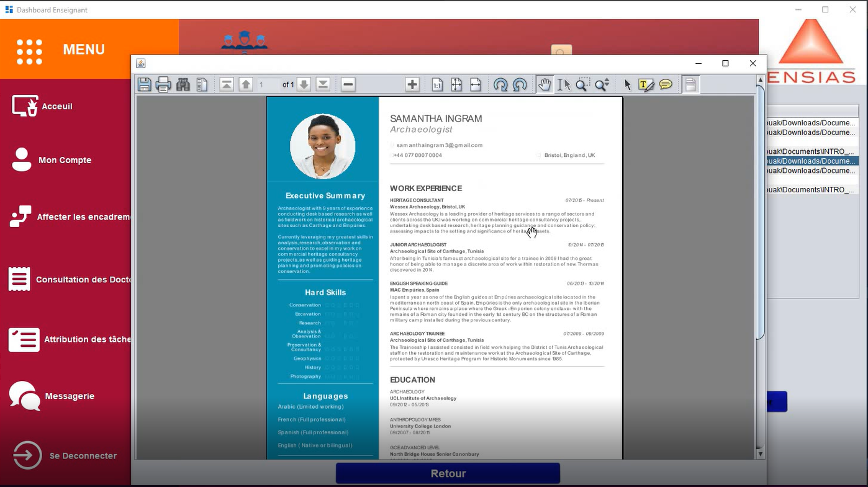Click the SAMANTHA INGRAM heading in document
Screen dimensions: 868x487
(x=436, y=118)
